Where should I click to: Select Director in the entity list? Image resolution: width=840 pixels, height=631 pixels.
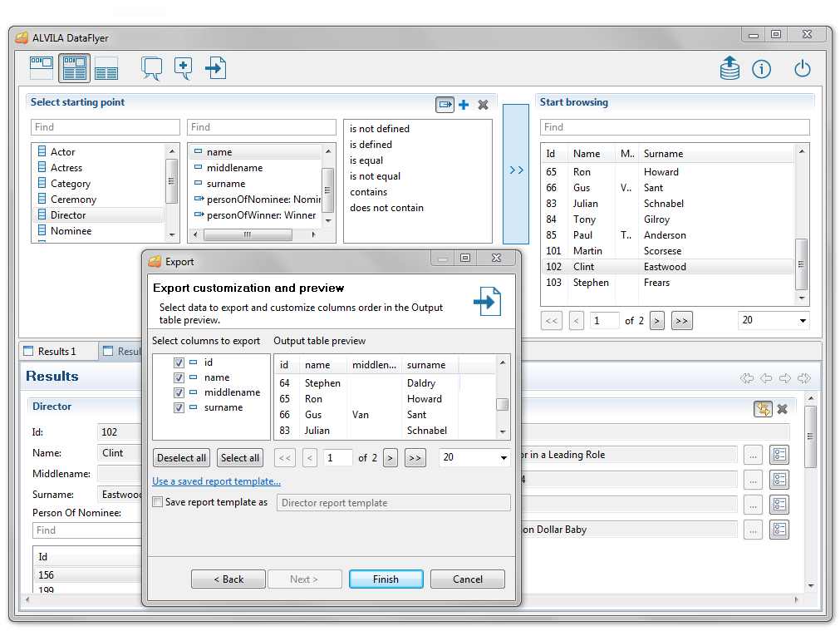click(x=68, y=215)
